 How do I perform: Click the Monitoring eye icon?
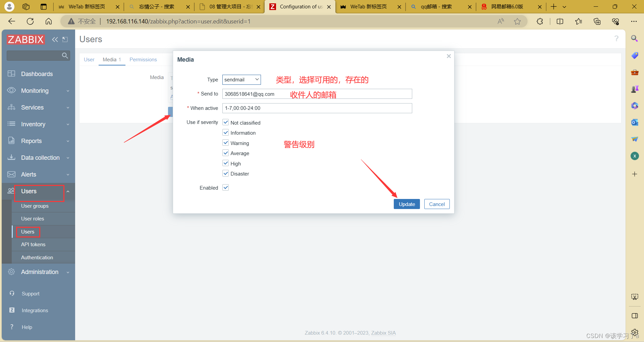11,90
